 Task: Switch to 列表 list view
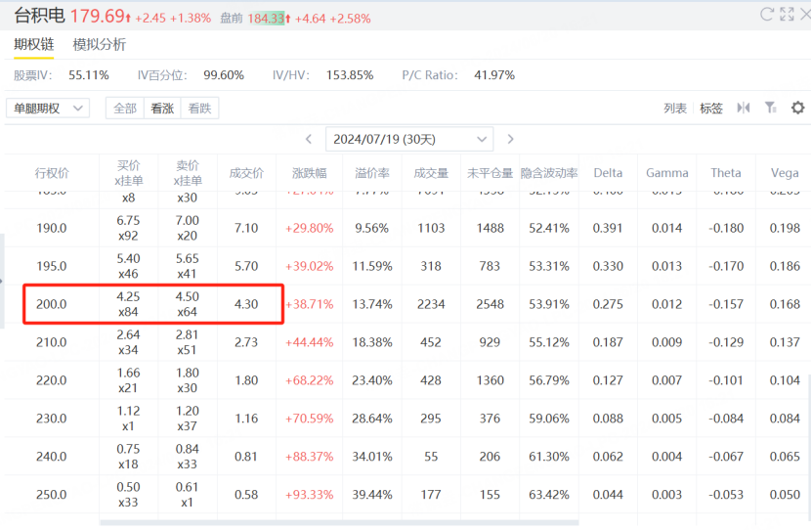[675, 109]
